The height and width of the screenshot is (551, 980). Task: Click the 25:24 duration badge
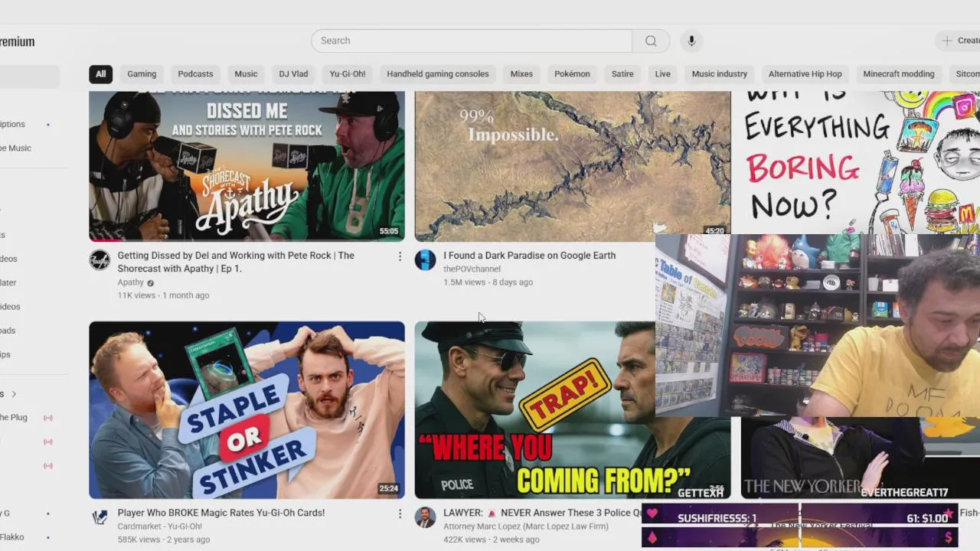[x=389, y=488]
